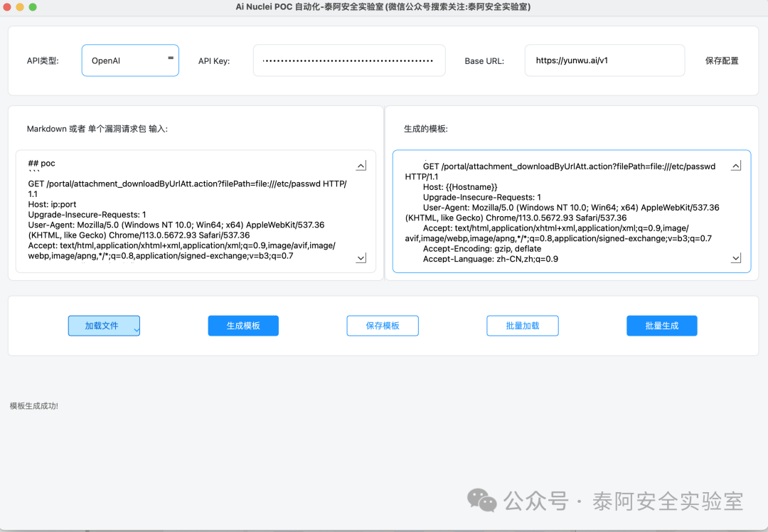
Task: Click the 保存配置 button
Action: [722, 60]
